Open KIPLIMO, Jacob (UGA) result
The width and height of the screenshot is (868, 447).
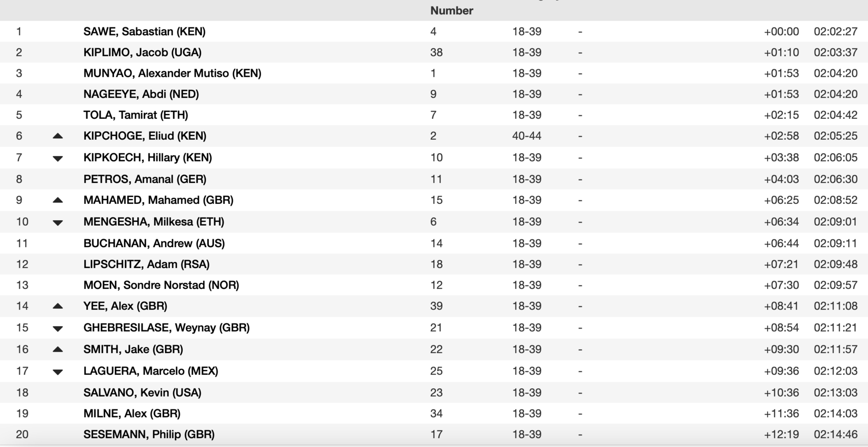(142, 52)
